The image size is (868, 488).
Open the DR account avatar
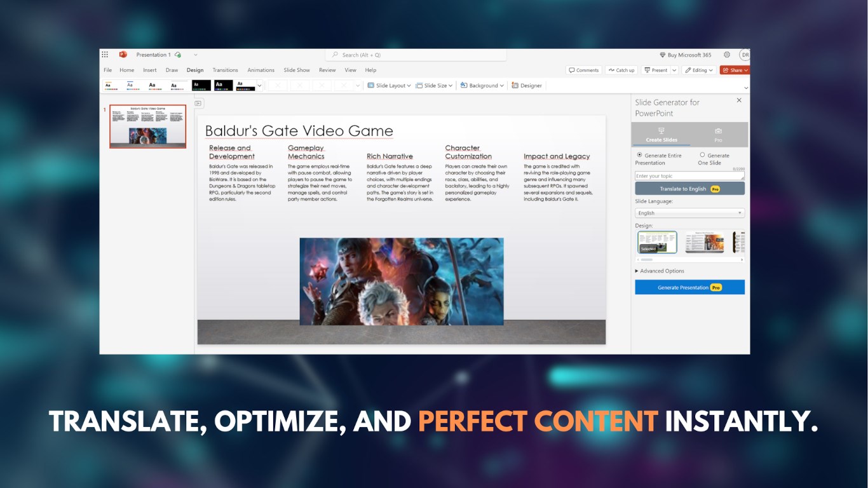click(744, 55)
